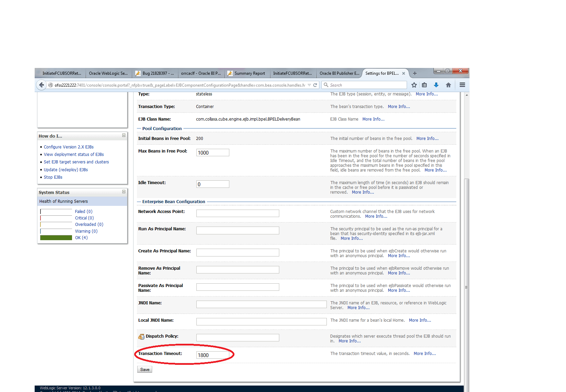Click the search magnifier icon
566x392 pixels.
(326, 85)
